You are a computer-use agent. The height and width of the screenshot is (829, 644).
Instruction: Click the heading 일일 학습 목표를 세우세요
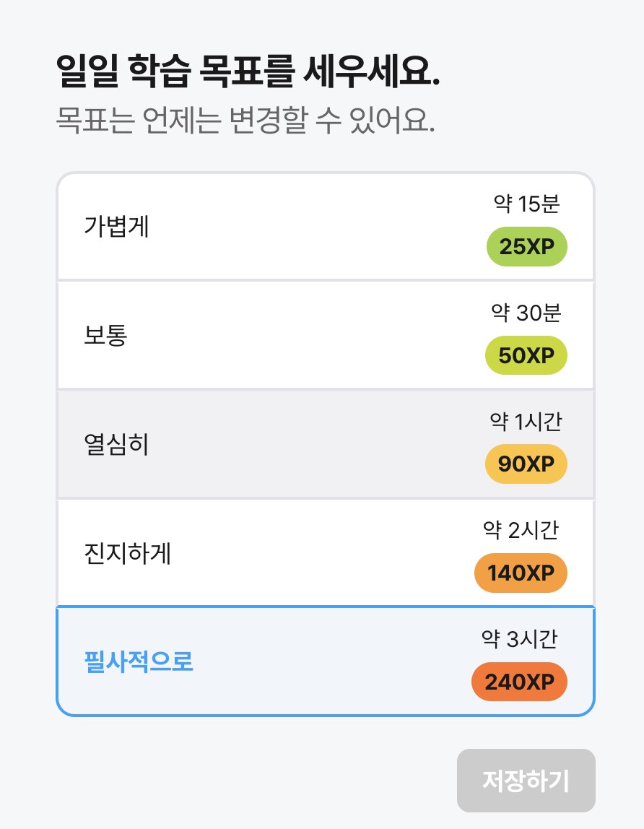click(248, 70)
